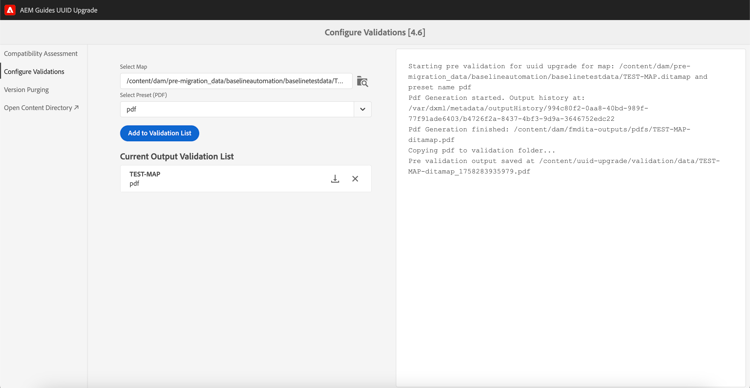
Task: Click the 'Copying pdf to validation folder...' log line
Action: 482,150
